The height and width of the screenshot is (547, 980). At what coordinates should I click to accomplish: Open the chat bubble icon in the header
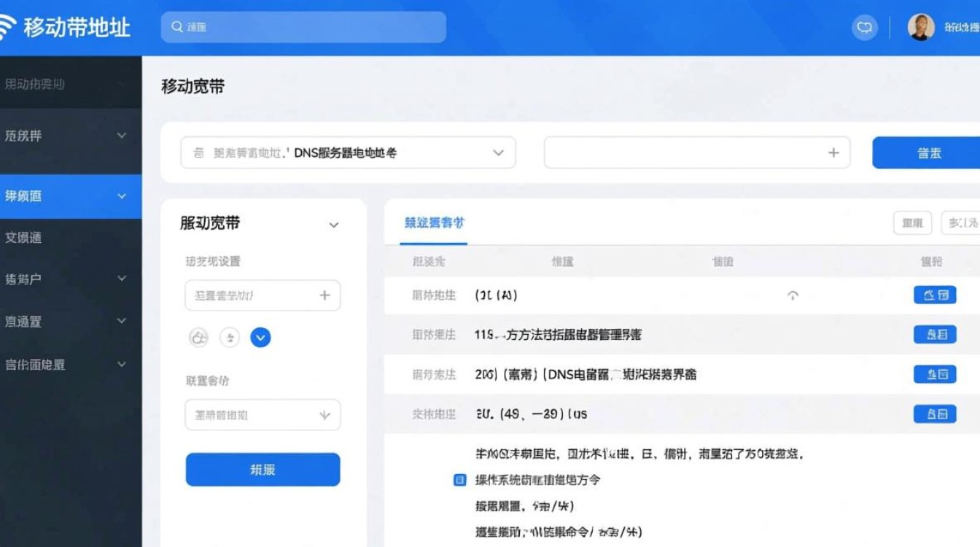point(865,27)
